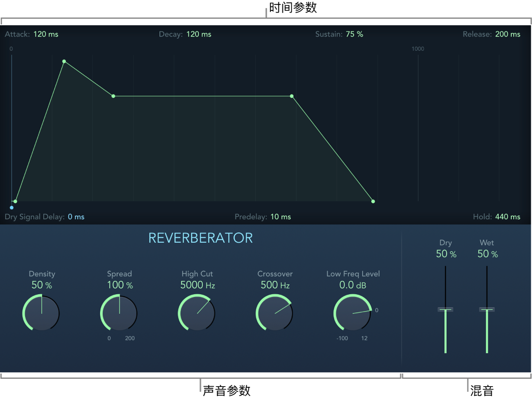532x400 pixels.
Task: Adjust the Density knob
Action: (x=41, y=313)
